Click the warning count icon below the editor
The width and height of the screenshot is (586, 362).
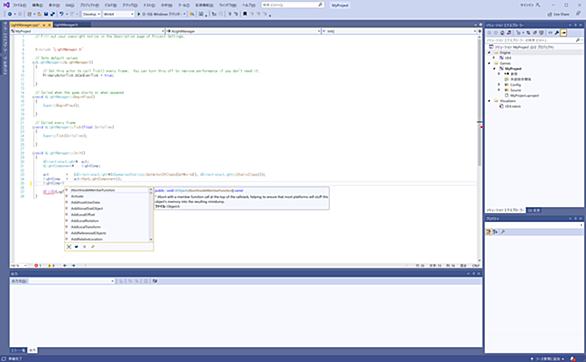[x=51, y=266]
